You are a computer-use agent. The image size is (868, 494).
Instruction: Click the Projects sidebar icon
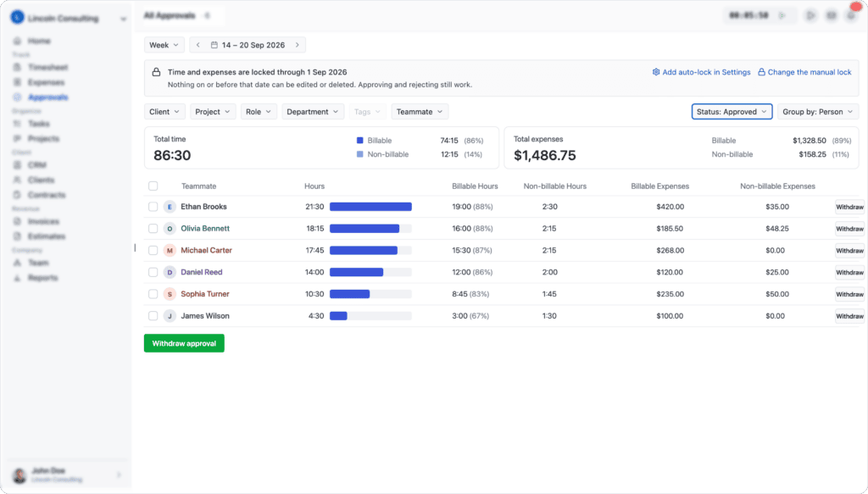(x=17, y=138)
